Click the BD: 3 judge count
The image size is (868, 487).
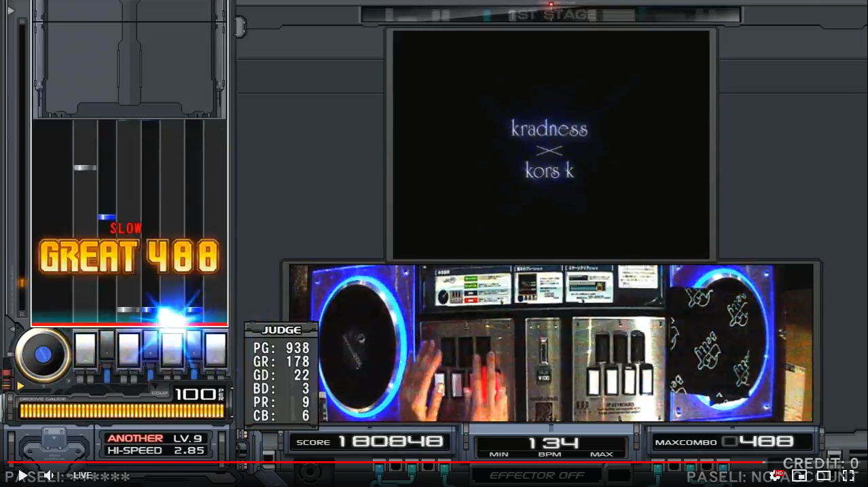click(x=281, y=389)
